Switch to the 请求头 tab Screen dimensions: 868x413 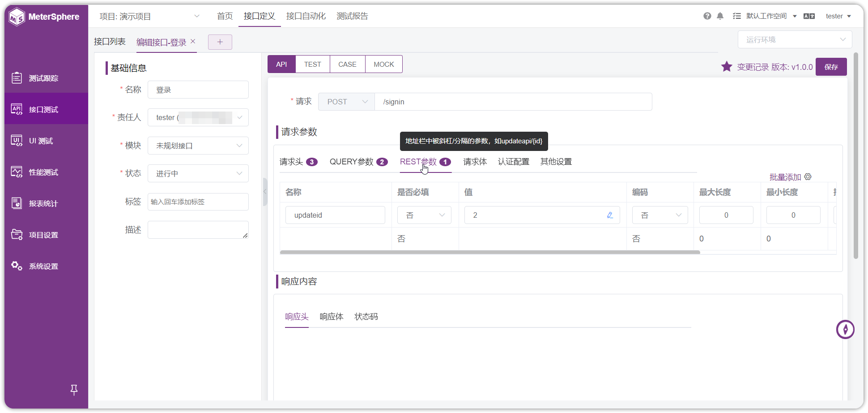click(x=298, y=162)
